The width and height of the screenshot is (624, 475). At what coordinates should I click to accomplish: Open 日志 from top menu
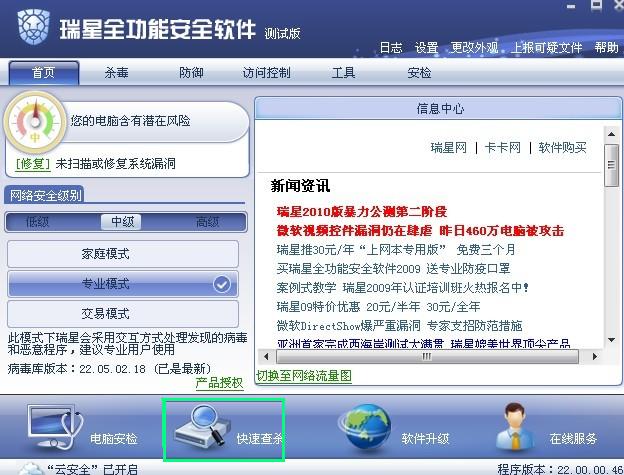coord(391,48)
